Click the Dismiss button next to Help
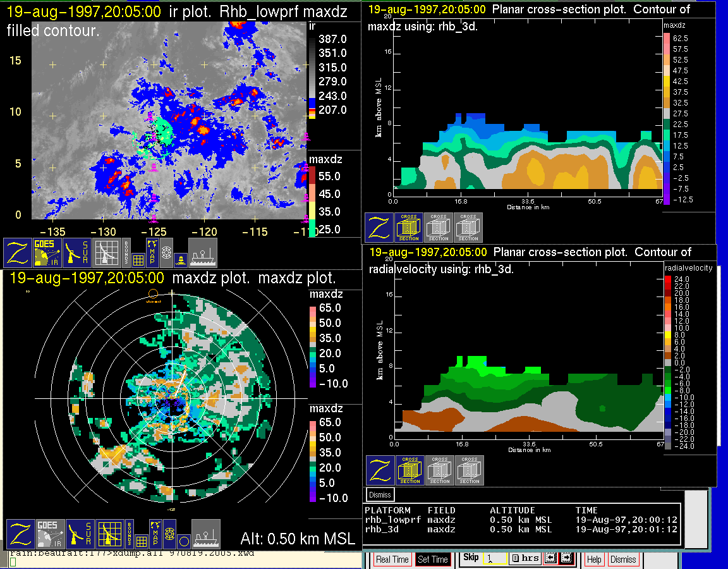728x569 pixels. click(x=623, y=560)
